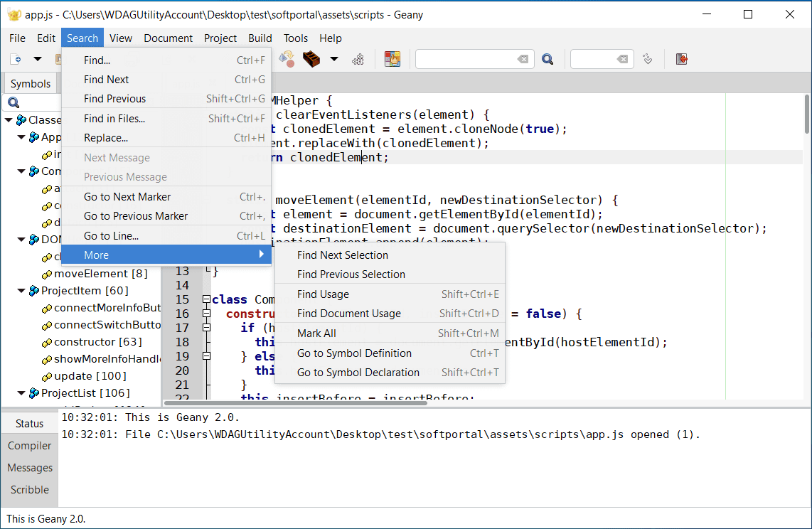The height and width of the screenshot is (529, 812).
Task: Collapse the Classes tree node
Action: point(9,120)
